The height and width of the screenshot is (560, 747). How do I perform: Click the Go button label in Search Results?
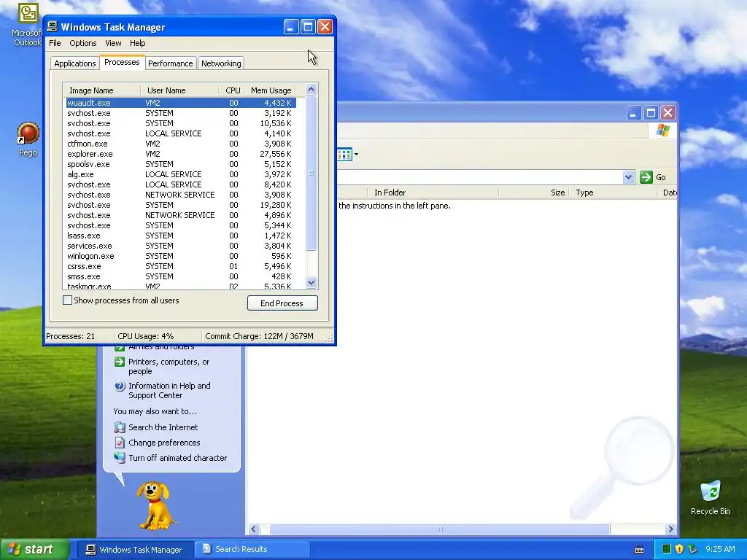[661, 177]
